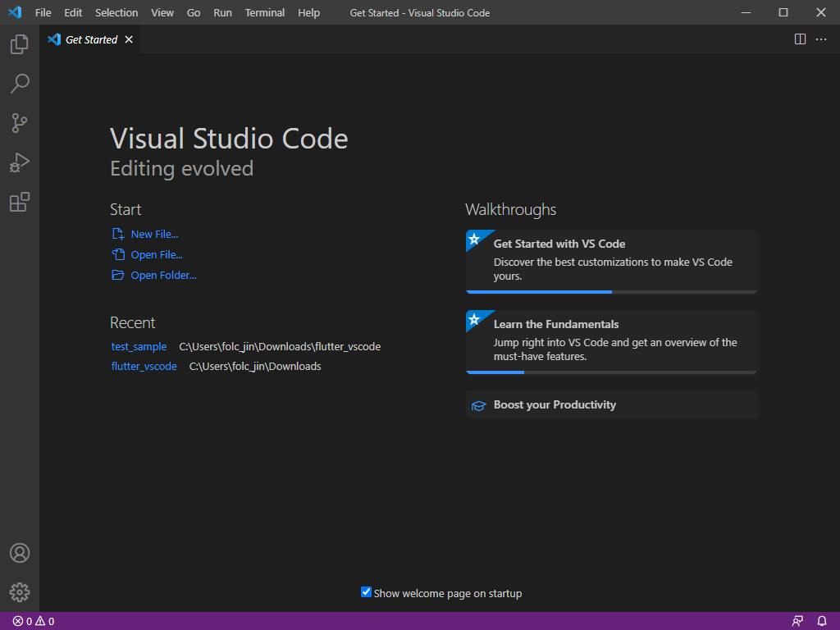Image resolution: width=840 pixels, height=630 pixels.
Task: Click the Start heading
Action: pyautogui.click(x=126, y=209)
